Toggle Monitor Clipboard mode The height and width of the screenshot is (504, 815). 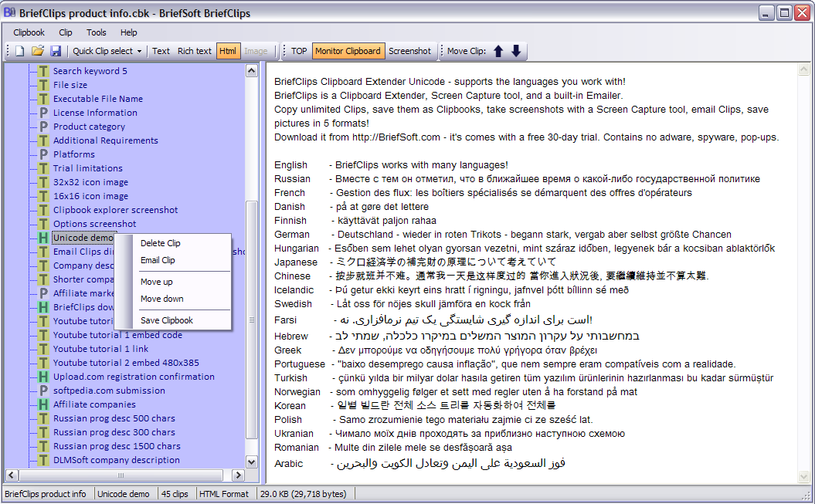348,51
